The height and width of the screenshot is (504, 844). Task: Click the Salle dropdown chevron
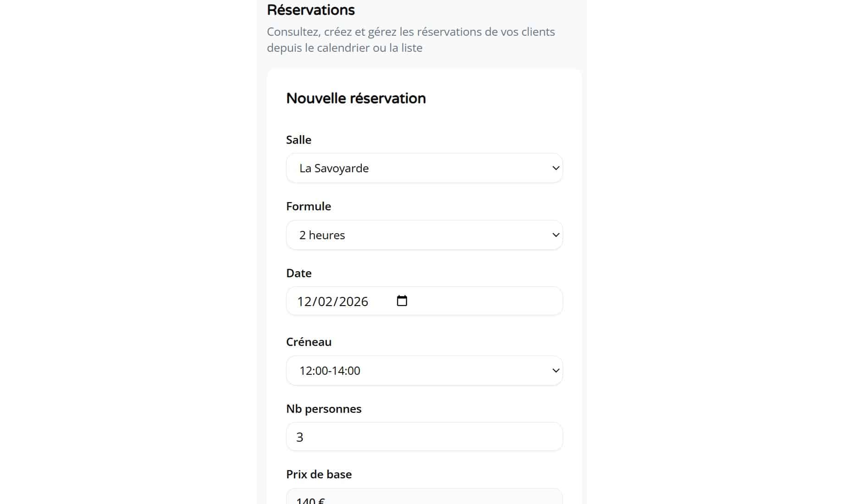point(555,168)
